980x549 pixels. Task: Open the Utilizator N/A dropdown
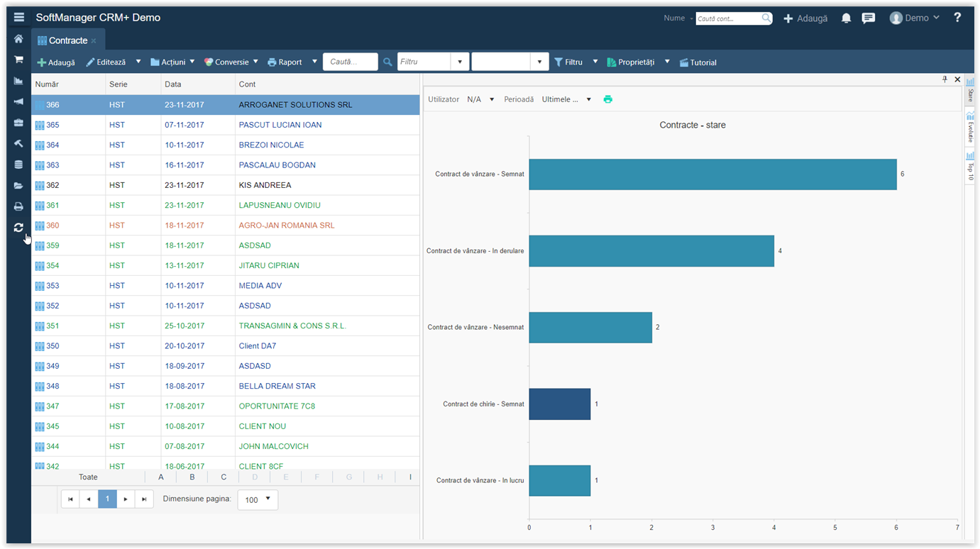[x=480, y=99]
